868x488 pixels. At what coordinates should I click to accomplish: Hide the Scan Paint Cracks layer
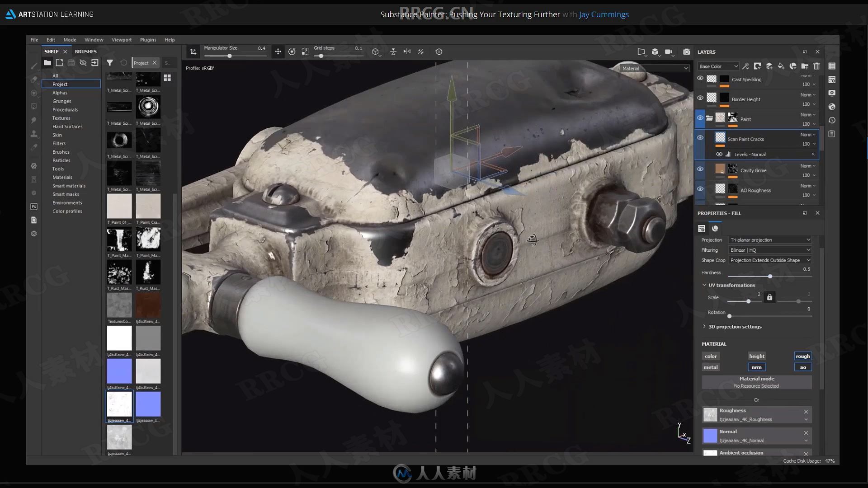(x=700, y=138)
